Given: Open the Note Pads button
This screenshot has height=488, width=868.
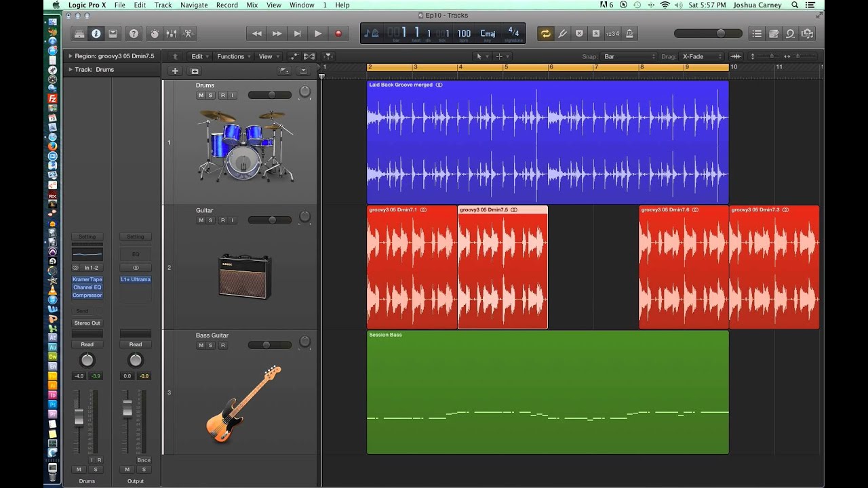Looking at the screenshot, I should (774, 33).
